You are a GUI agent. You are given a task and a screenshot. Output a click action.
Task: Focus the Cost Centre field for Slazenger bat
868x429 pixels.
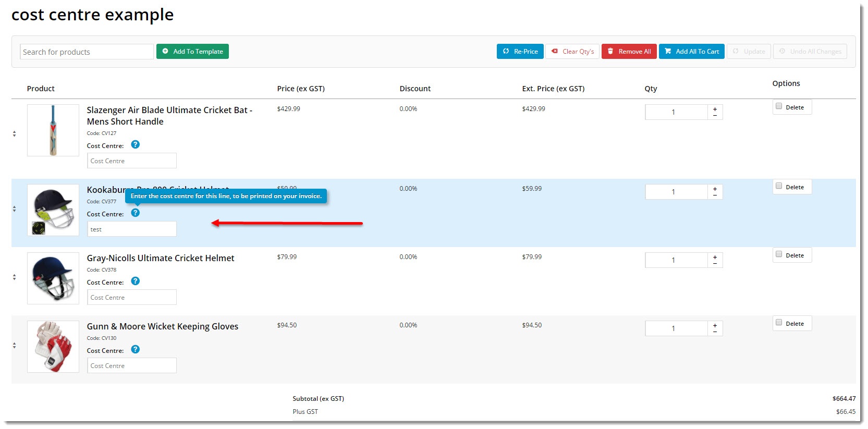point(132,161)
